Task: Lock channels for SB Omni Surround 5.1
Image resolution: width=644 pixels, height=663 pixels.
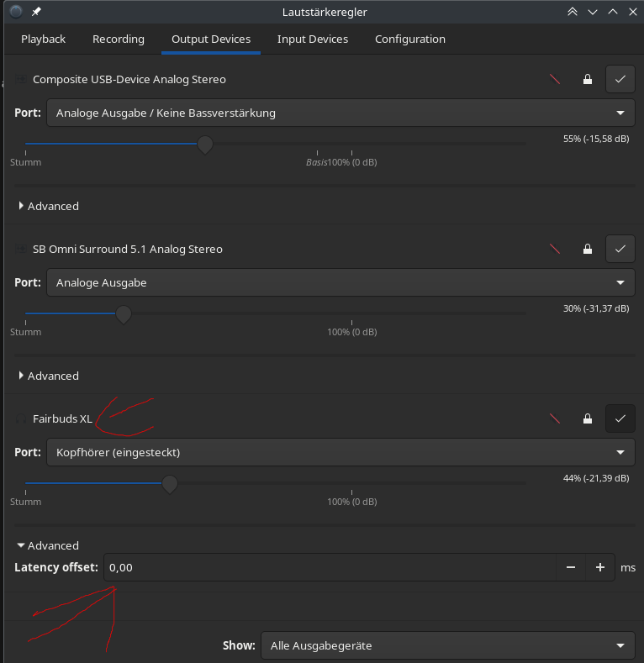Action: click(588, 249)
